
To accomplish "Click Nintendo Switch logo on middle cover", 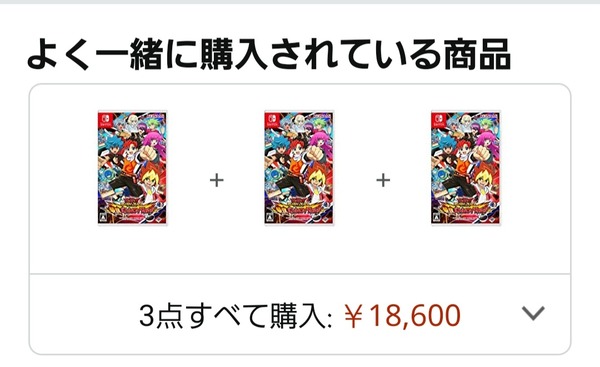I will [x=272, y=120].
